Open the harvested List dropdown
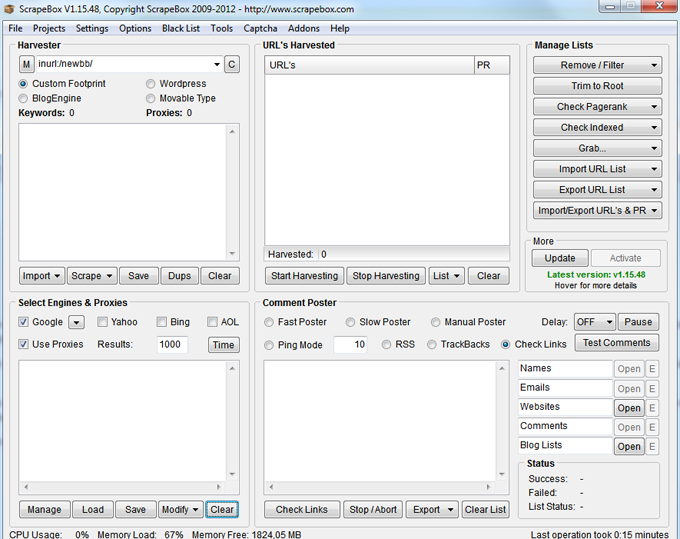 coord(447,276)
